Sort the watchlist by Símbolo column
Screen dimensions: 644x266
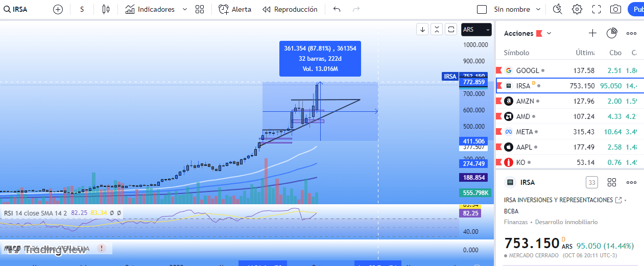coord(516,53)
